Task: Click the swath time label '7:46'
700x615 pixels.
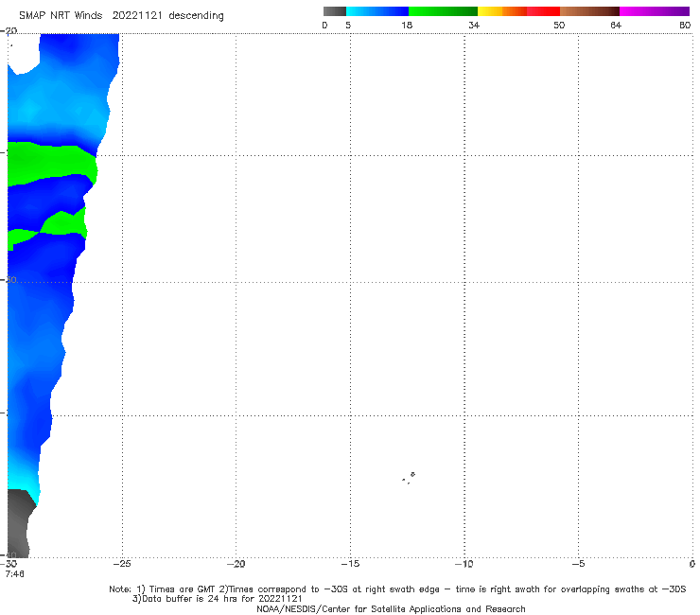Action: coord(15,573)
